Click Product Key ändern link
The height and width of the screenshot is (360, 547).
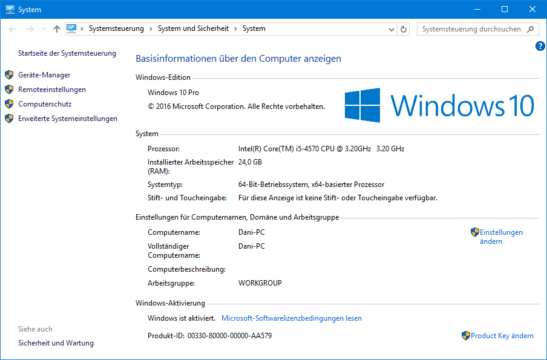click(x=502, y=336)
